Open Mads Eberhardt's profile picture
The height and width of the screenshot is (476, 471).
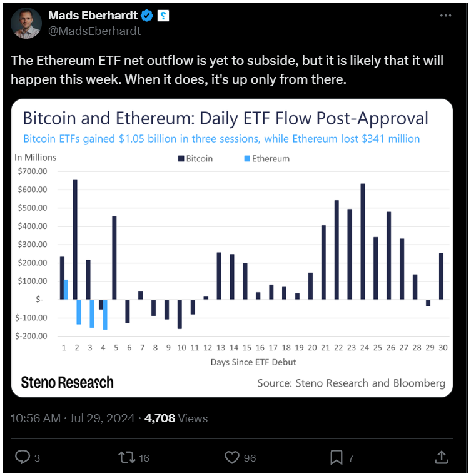[26, 23]
